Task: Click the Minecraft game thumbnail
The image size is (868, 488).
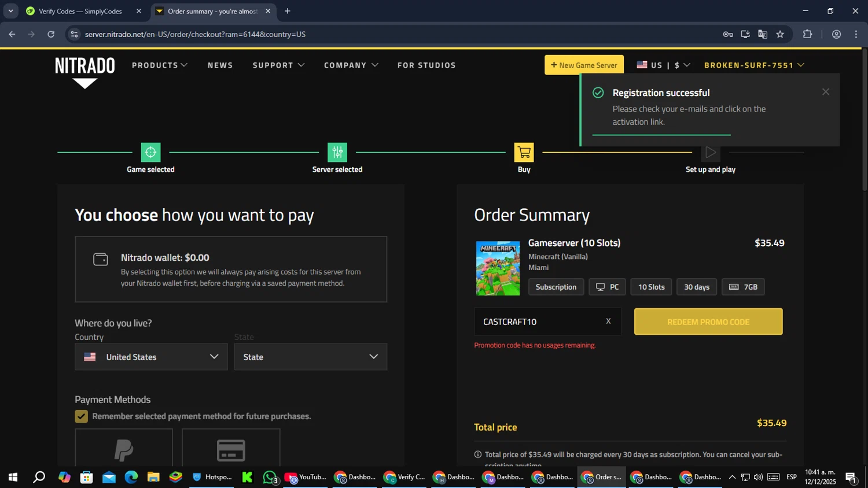Action: [x=498, y=268]
